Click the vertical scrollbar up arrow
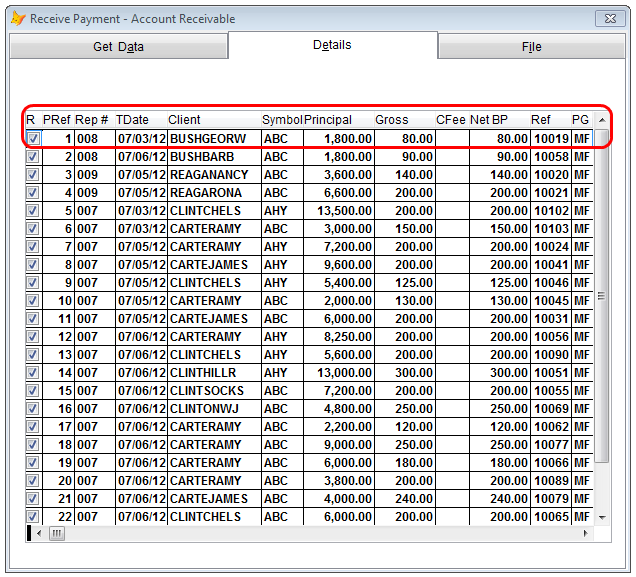This screenshot has width=636, height=577. click(602, 120)
